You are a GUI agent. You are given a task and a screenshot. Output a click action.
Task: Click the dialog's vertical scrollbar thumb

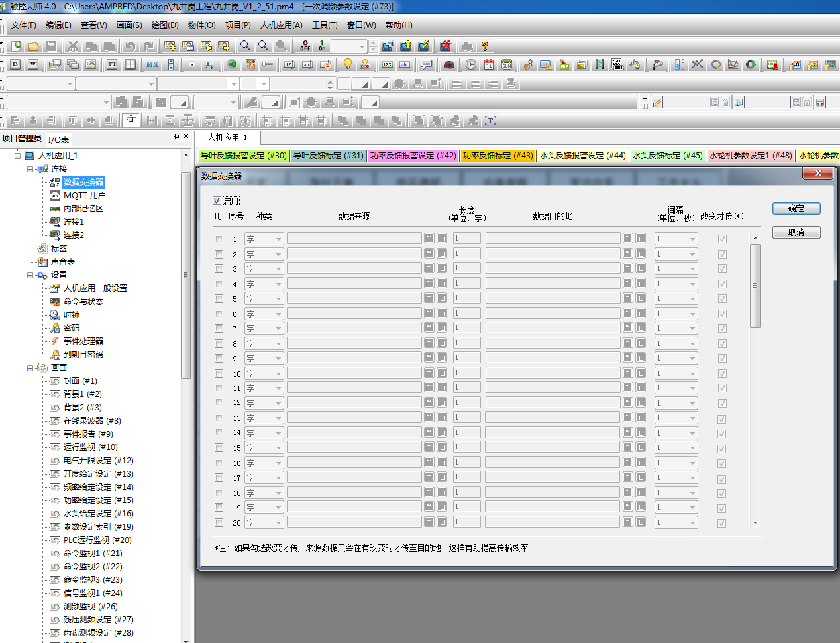(x=755, y=286)
